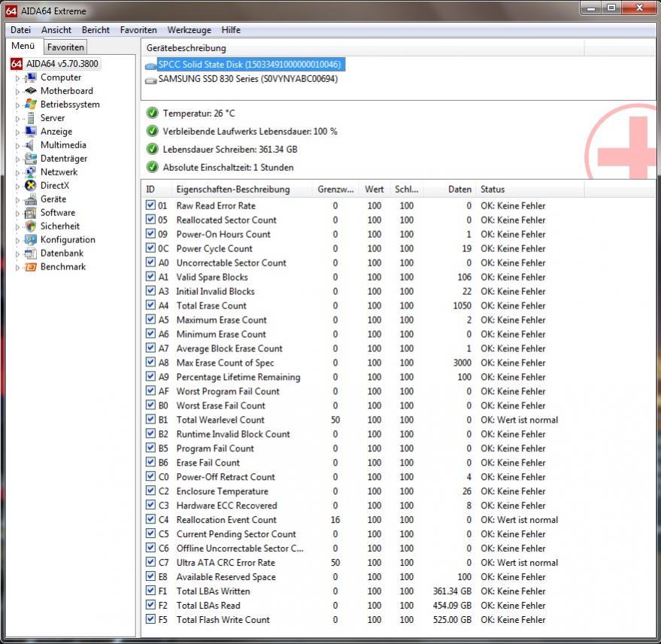Open the Datei menu
The height and width of the screenshot is (644, 661).
(20, 30)
